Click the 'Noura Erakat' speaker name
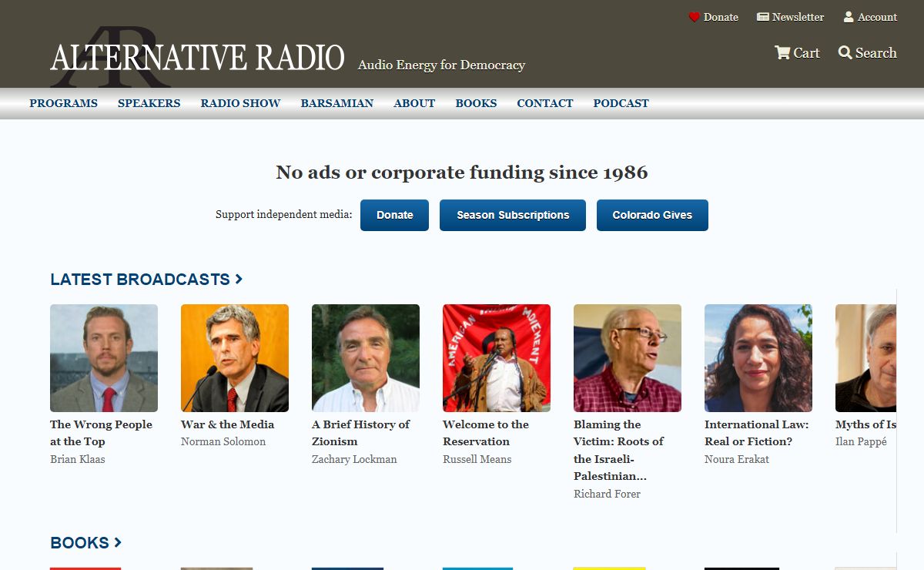The image size is (924, 570). 737,459
